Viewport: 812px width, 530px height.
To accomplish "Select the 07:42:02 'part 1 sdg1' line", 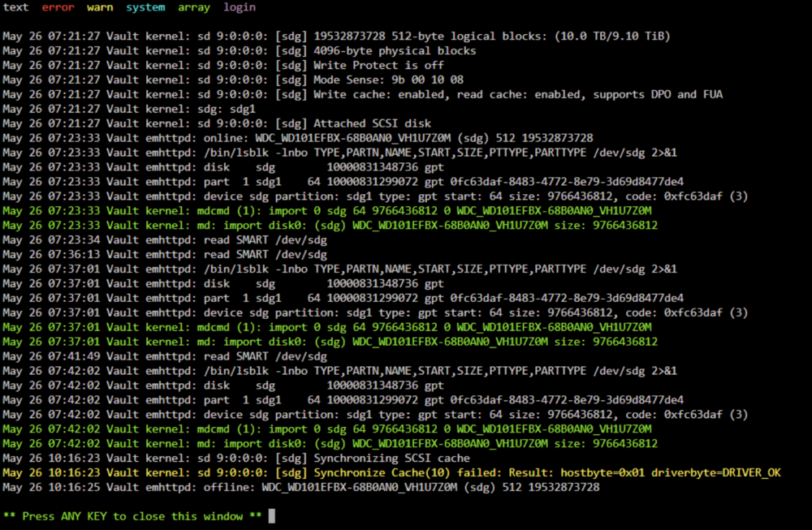I will pyautogui.click(x=343, y=400).
